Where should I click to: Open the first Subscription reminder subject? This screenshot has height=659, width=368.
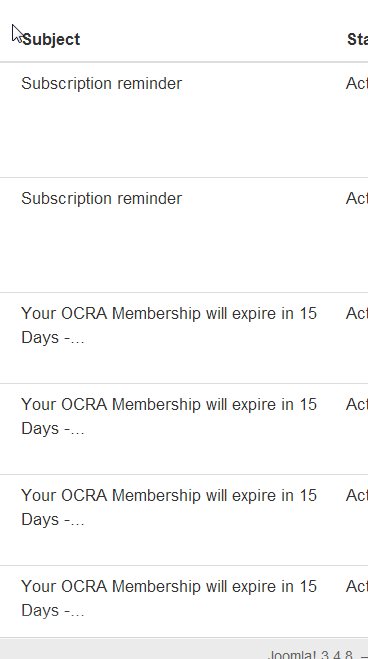[x=101, y=83]
